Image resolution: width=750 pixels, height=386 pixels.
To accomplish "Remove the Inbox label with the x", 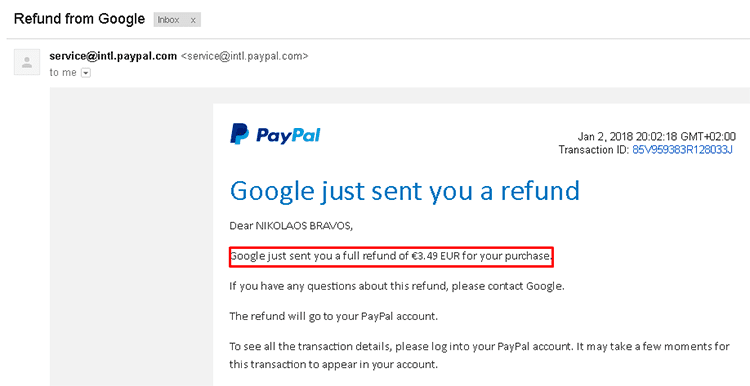I will [x=193, y=20].
